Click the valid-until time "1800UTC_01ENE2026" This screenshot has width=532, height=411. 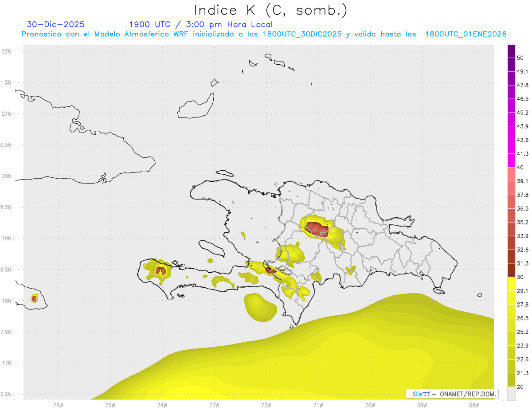click(466, 34)
